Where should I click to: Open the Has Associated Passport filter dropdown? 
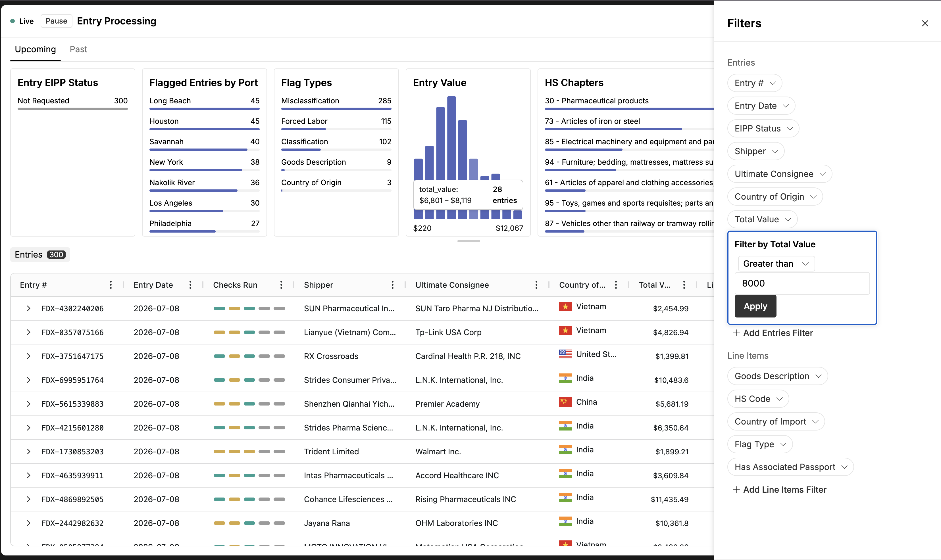coord(790,467)
